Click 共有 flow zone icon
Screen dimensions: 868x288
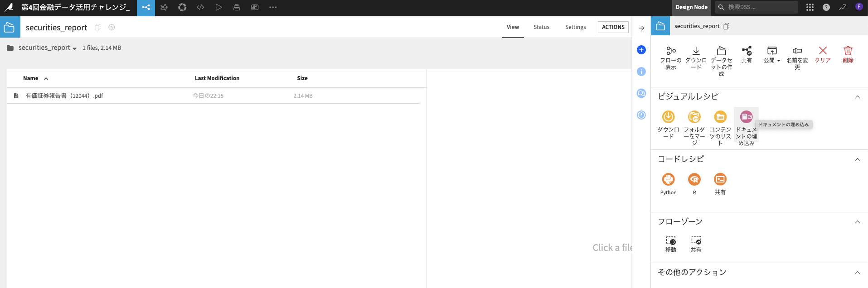pyautogui.click(x=696, y=240)
